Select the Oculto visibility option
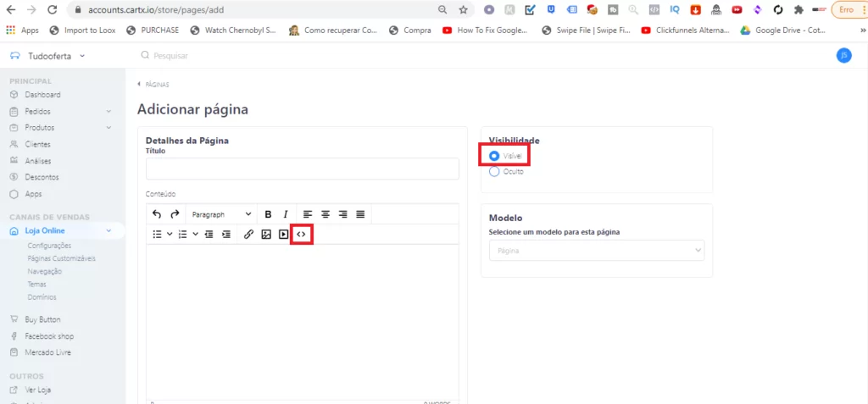The width and height of the screenshot is (868, 404). 494,171
